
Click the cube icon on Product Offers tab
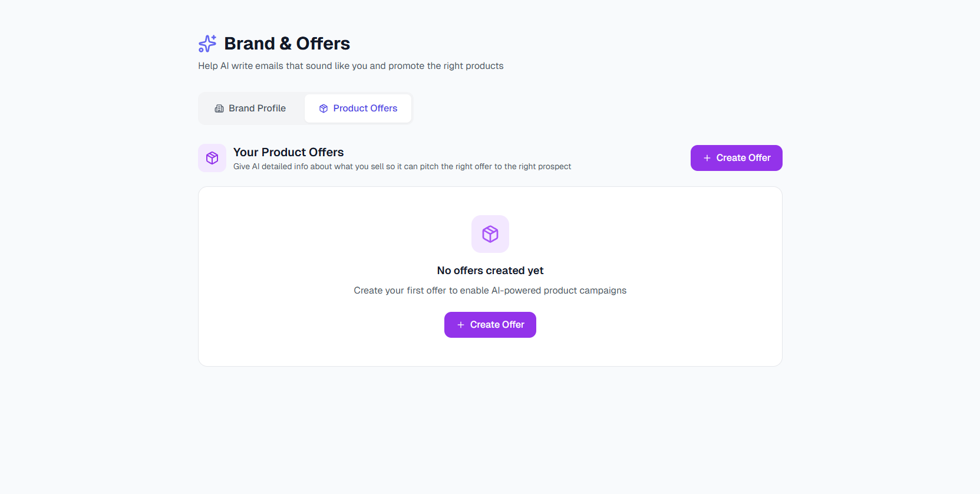tap(323, 108)
